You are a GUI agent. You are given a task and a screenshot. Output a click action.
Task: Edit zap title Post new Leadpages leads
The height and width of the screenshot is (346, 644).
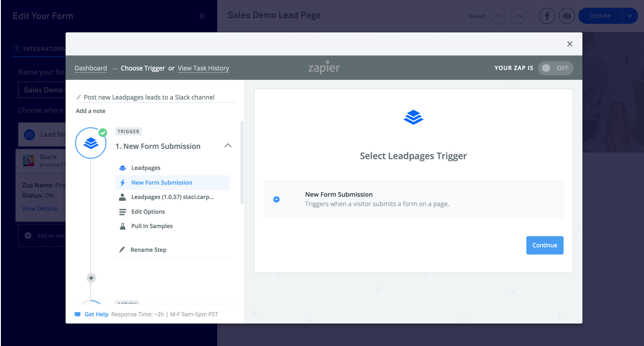coord(149,97)
